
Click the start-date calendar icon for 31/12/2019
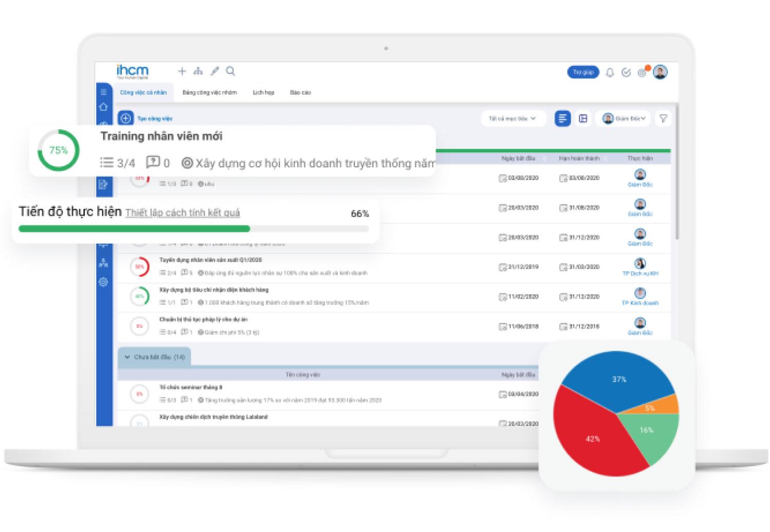click(x=503, y=267)
